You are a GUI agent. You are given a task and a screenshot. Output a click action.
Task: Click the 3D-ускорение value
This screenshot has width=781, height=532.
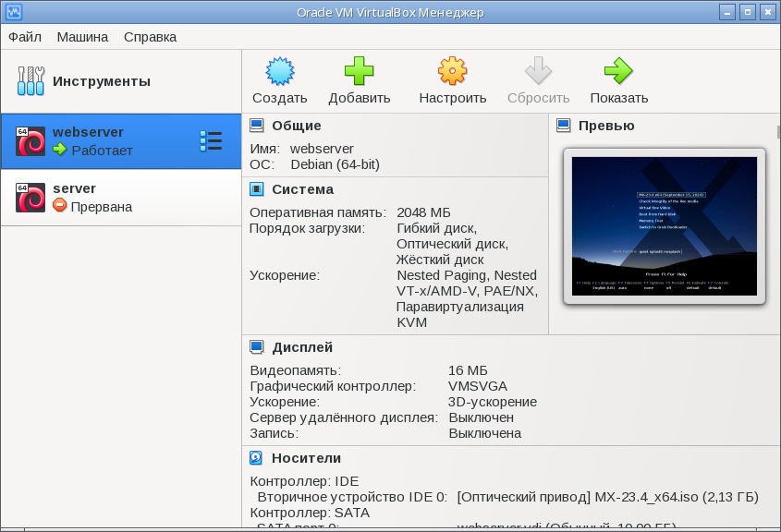tap(493, 402)
